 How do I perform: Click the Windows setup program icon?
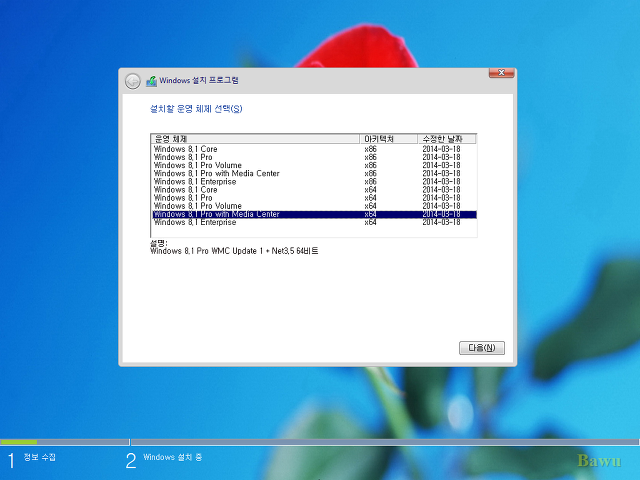click(151, 81)
